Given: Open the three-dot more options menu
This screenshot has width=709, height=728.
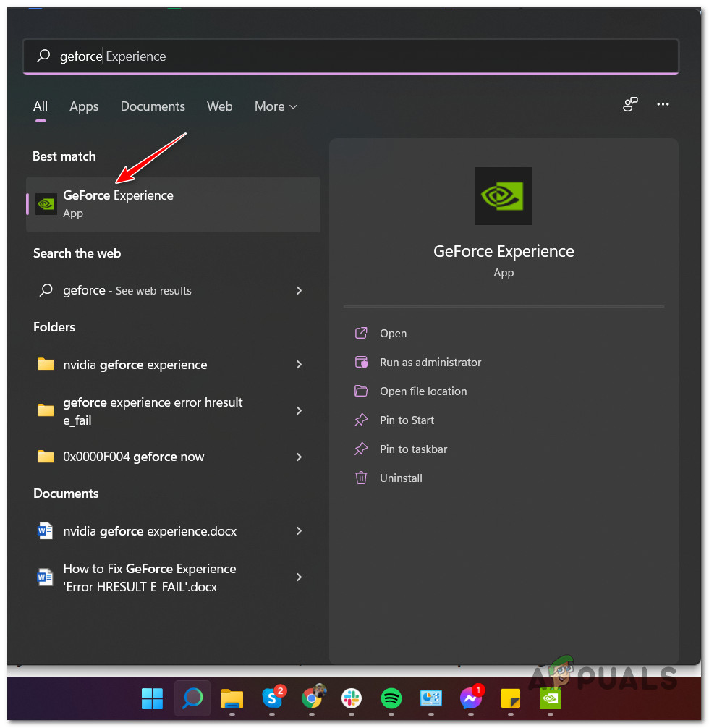Looking at the screenshot, I should pos(663,104).
